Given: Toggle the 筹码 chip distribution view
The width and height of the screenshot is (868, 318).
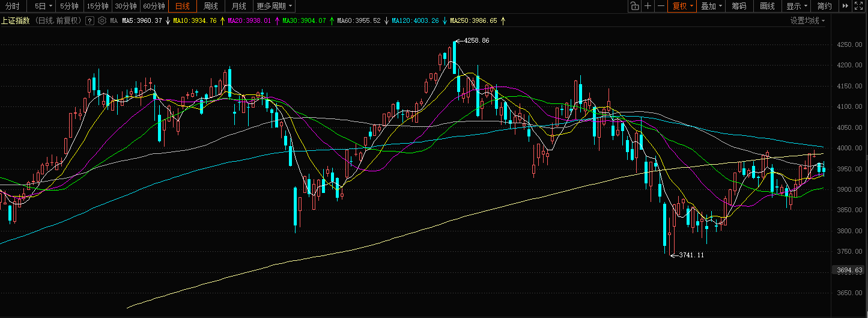Looking at the screenshot, I should point(739,6).
